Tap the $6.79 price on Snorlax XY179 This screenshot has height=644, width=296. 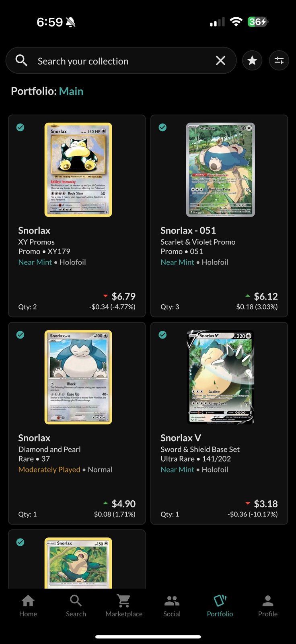click(123, 297)
